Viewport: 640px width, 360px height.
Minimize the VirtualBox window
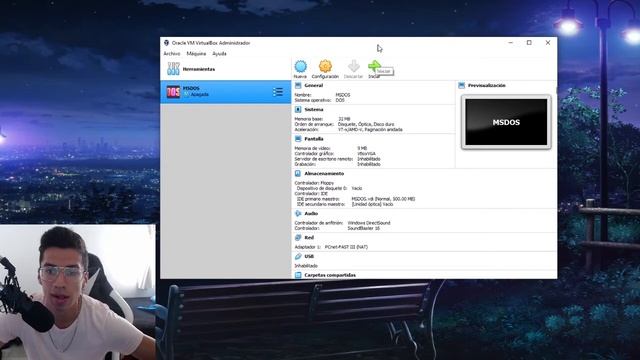(x=511, y=42)
